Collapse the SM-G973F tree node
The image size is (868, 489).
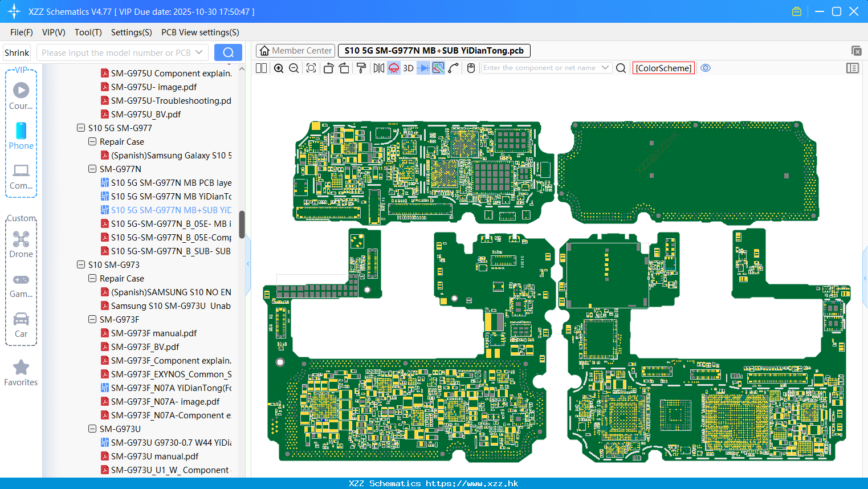[92, 319]
